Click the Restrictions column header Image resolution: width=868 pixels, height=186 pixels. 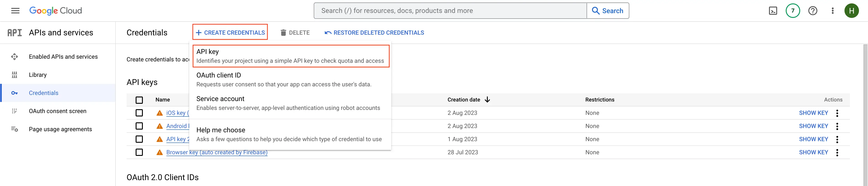click(x=600, y=100)
